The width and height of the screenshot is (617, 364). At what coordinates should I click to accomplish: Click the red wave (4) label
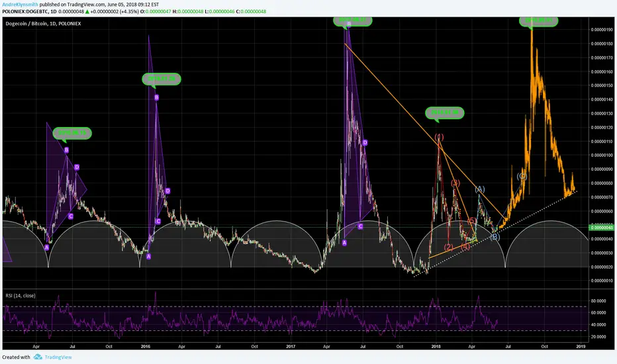pos(465,247)
